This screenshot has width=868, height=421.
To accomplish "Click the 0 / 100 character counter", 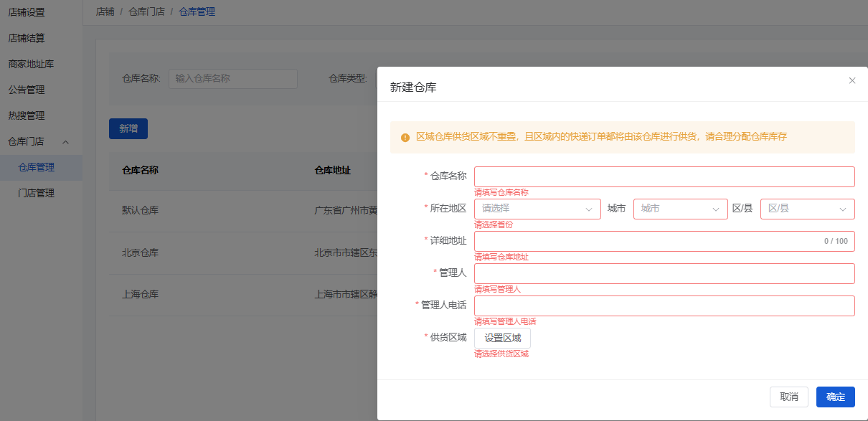I will pos(836,241).
